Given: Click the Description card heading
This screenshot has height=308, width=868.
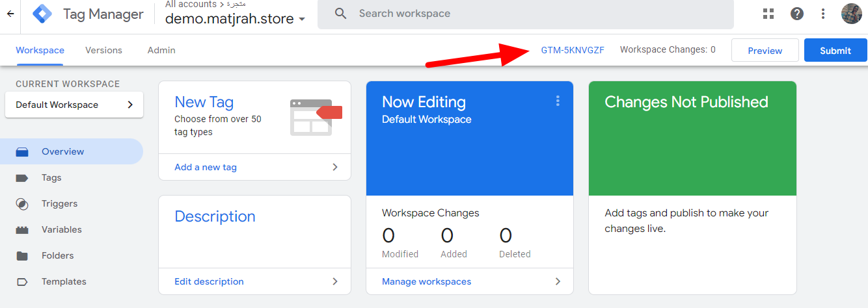Looking at the screenshot, I should [x=215, y=216].
